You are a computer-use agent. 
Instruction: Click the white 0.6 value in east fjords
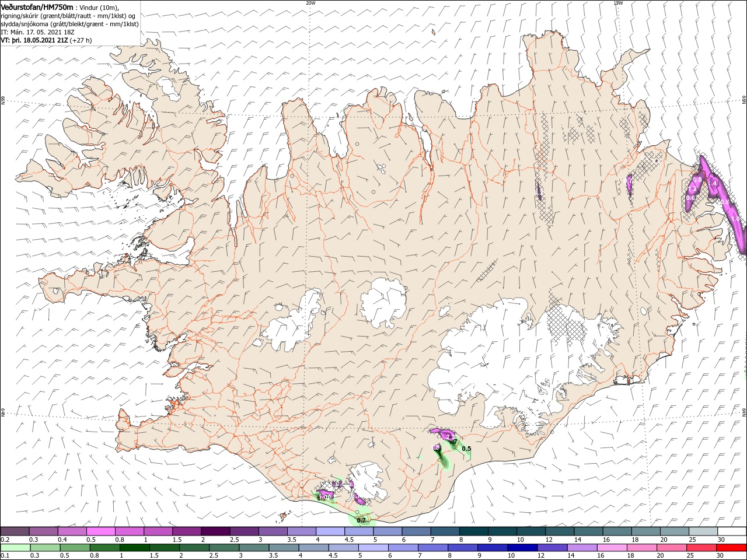(x=690, y=198)
